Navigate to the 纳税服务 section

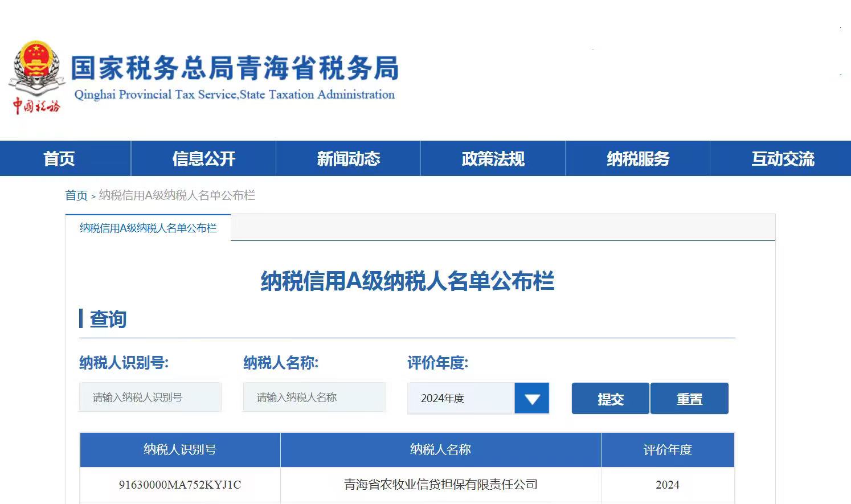coord(637,158)
